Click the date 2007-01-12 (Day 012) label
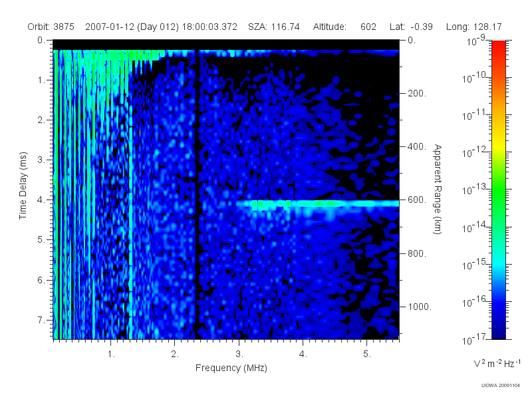The width and height of the screenshot is (532, 399). (132, 27)
